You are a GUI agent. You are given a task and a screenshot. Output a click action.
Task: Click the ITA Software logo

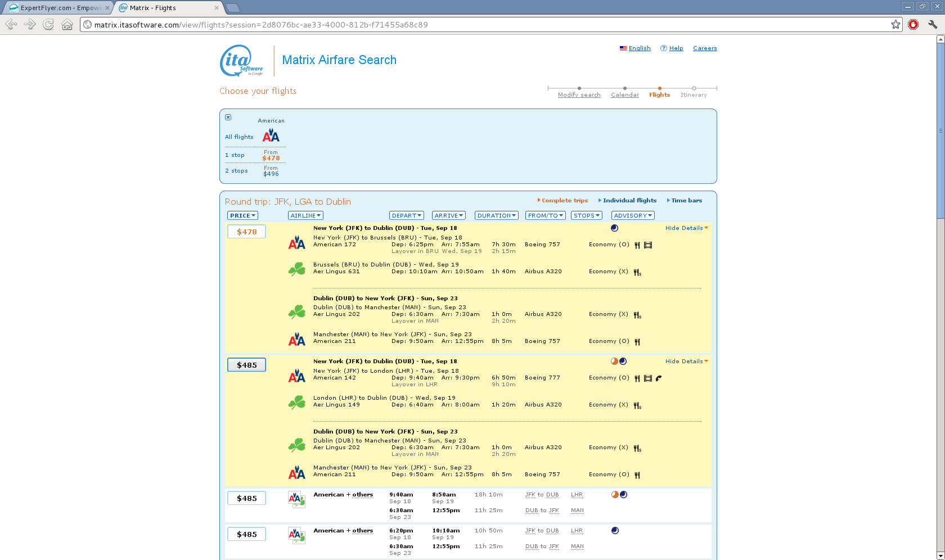(241, 61)
